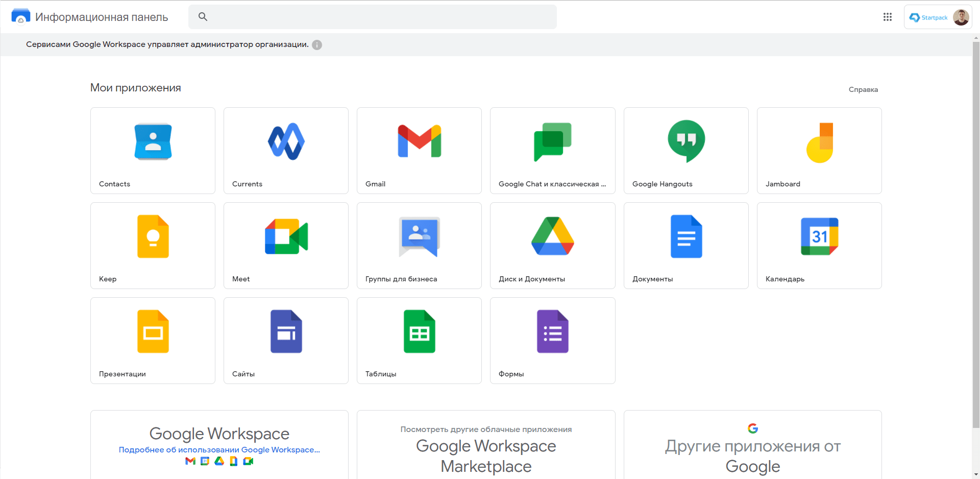
Task: Click the Диск и Документы label
Action: pyautogui.click(x=532, y=279)
